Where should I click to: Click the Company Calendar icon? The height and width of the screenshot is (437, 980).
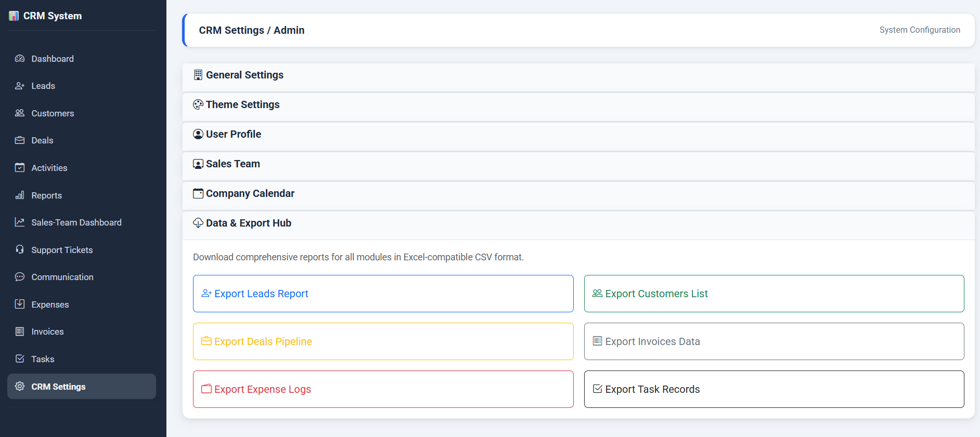tap(198, 193)
